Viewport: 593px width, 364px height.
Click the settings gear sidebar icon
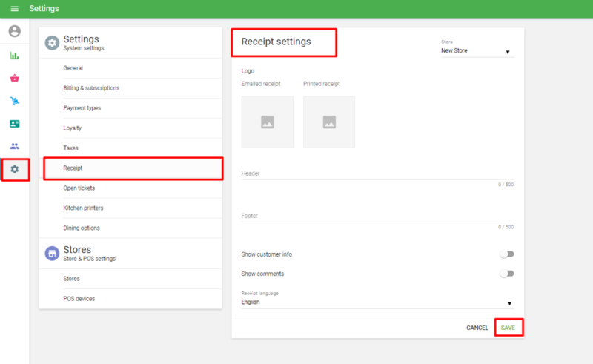pos(14,169)
